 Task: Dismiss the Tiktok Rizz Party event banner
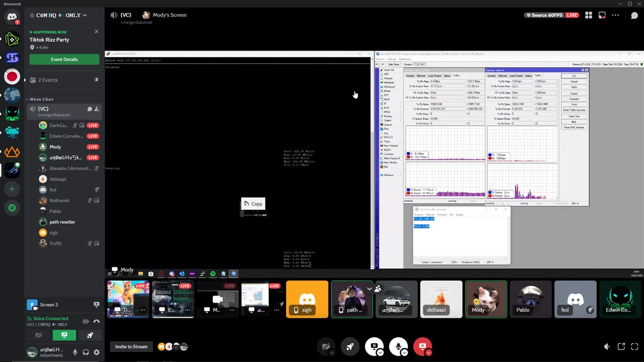(x=97, y=32)
